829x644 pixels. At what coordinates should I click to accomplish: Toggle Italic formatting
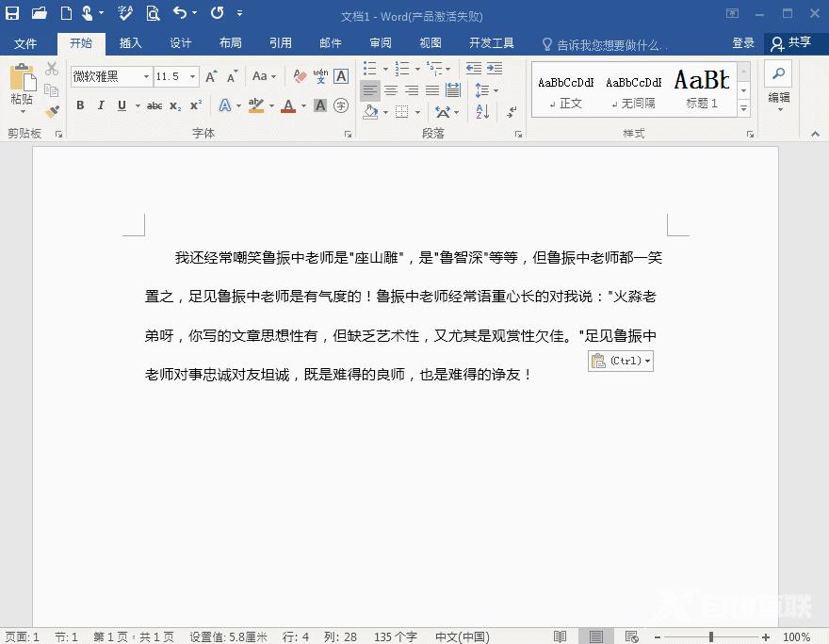click(101, 105)
